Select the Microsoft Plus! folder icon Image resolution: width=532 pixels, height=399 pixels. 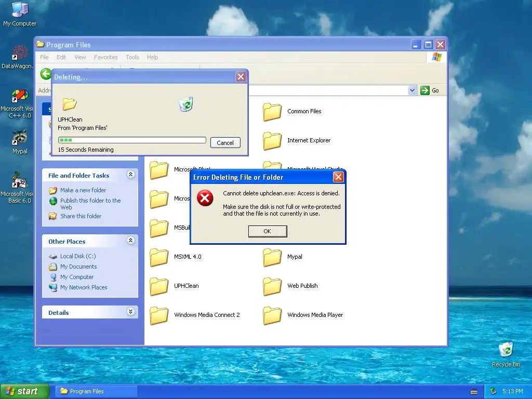[x=159, y=170]
